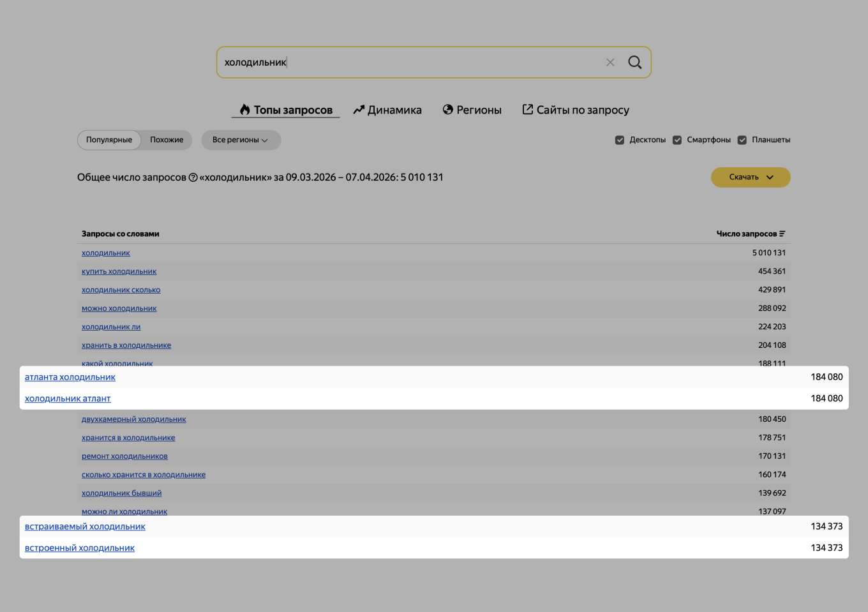Screen dimensions: 868x612
Task: Open the купить холодильник query link
Action: tap(119, 272)
